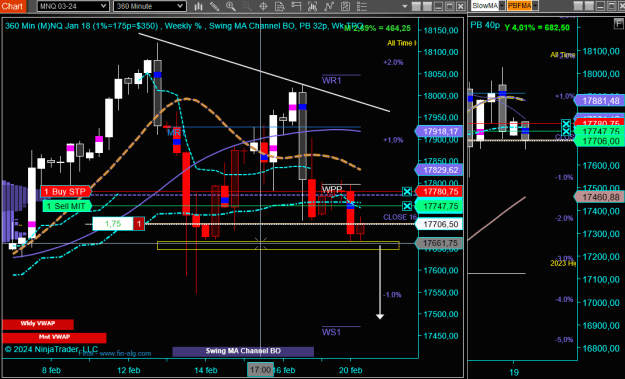Select the Chart tab label

[x=12, y=6]
